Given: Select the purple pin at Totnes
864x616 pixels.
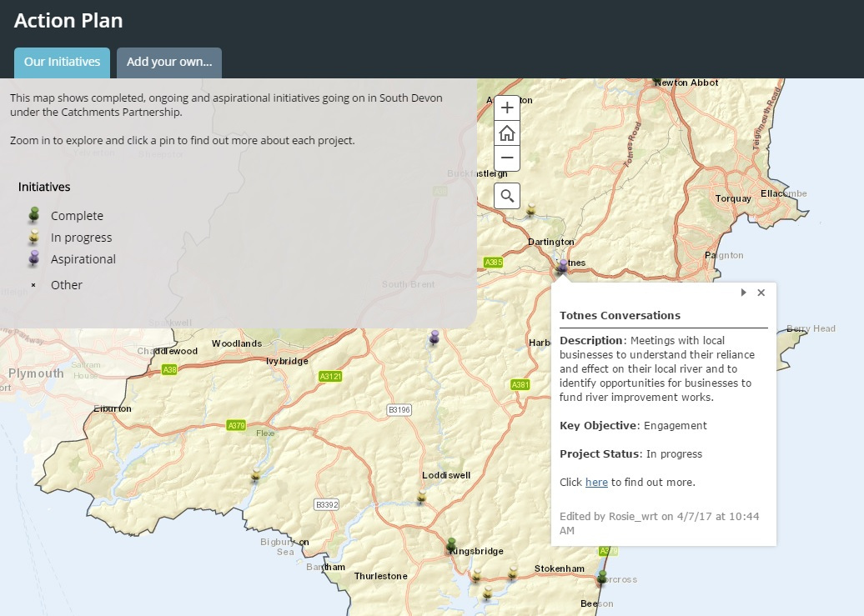Looking at the screenshot, I should coord(562,267).
